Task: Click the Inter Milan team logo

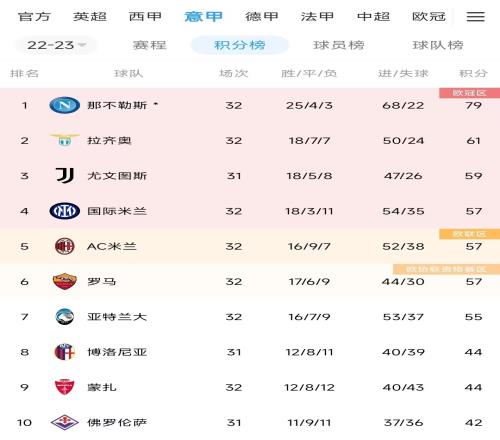Action: (64, 211)
